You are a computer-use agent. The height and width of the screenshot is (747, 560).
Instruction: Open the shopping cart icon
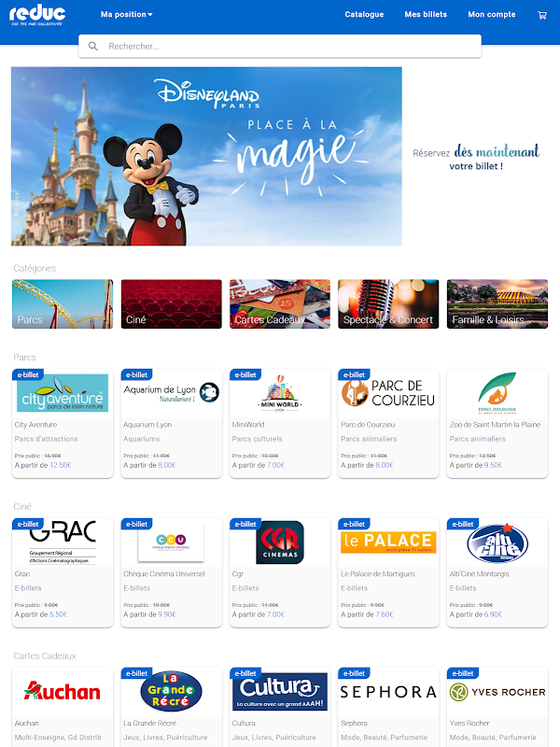pos(542,15)
